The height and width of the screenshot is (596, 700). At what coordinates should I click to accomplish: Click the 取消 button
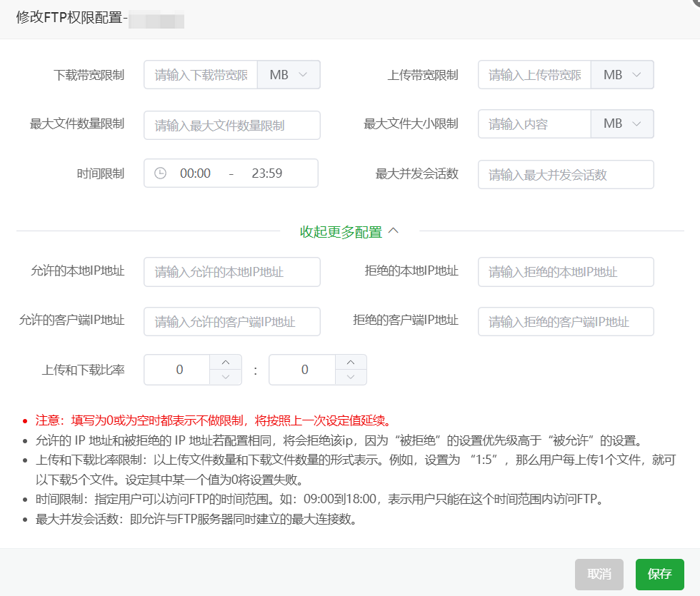coord(599,574)
